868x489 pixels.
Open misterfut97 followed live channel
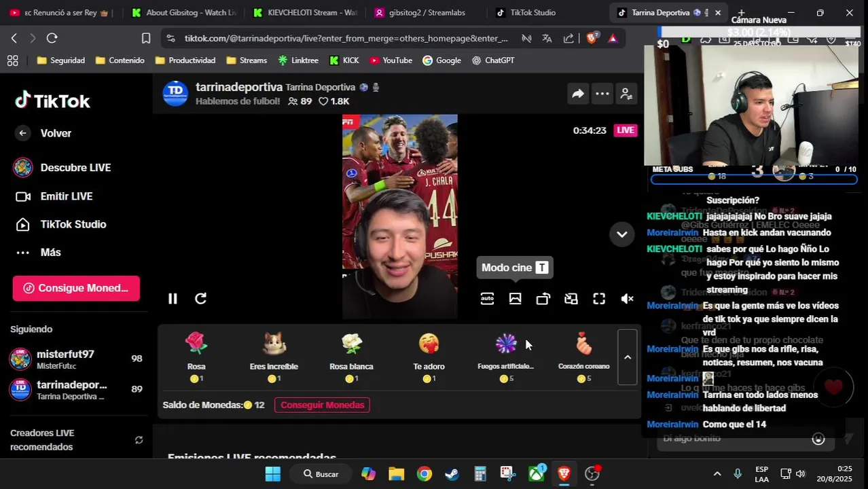(x=76, y=359)
